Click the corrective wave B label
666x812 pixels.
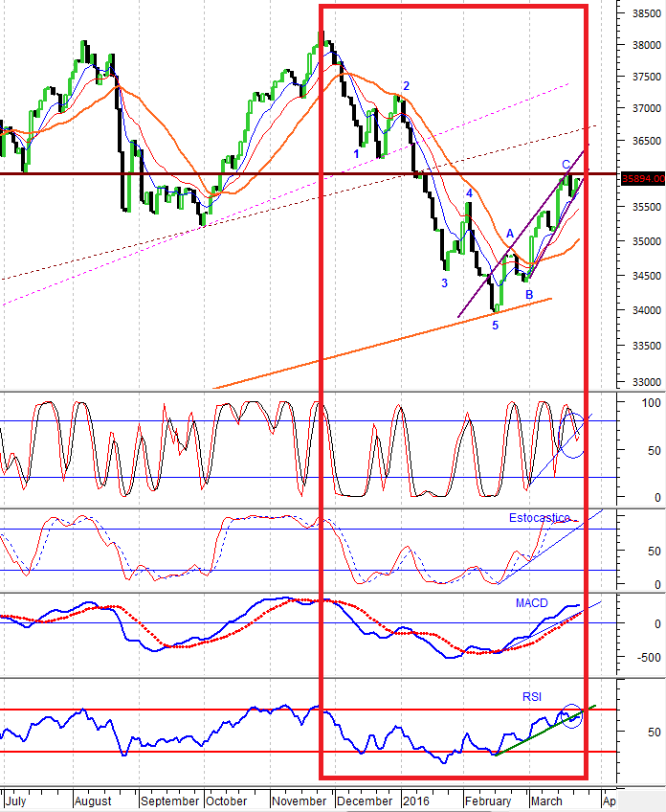click(x=529, y=295)
